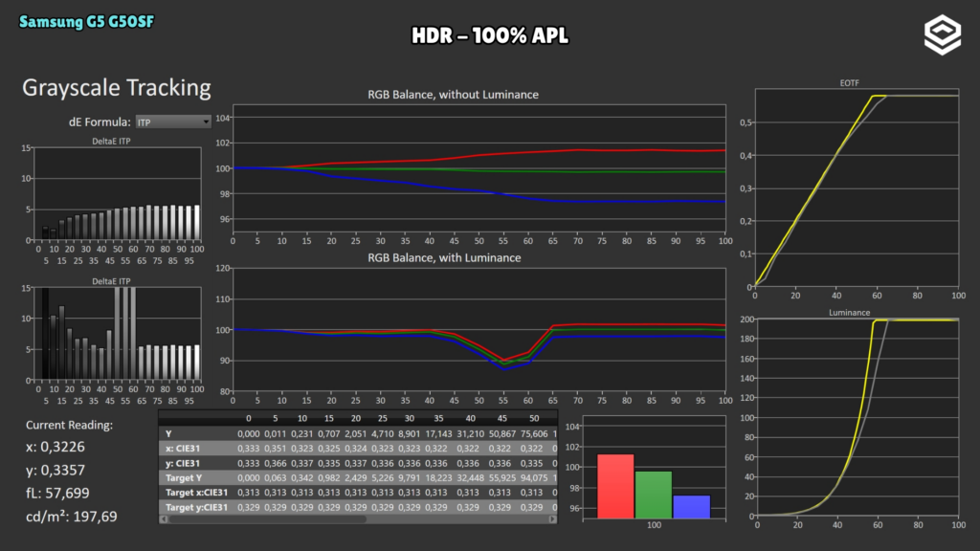Screen dimensions: 980x551
Task: Click the cd/m²: 197,69 reading
Action: [x=71, y=517]
